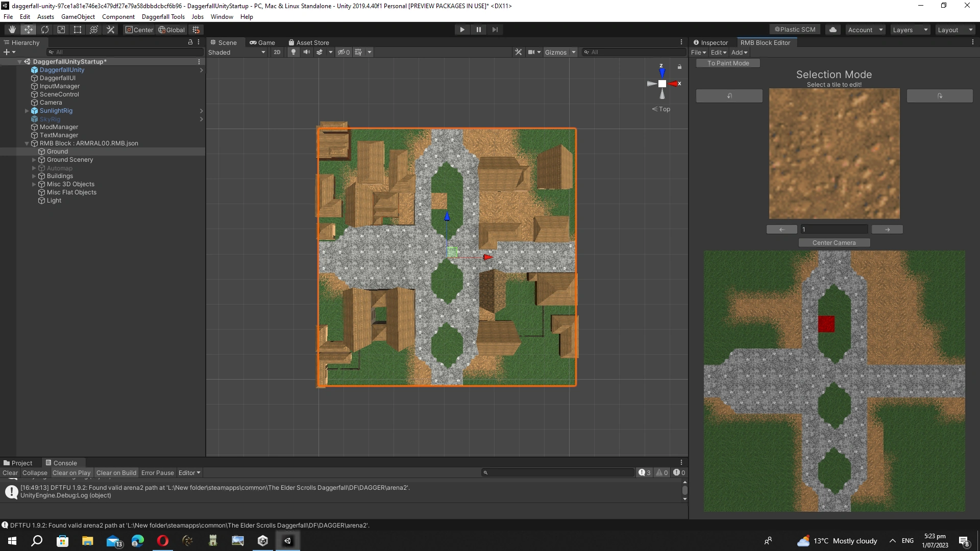Open the Layers dropdown

click(x=910, y=30)
